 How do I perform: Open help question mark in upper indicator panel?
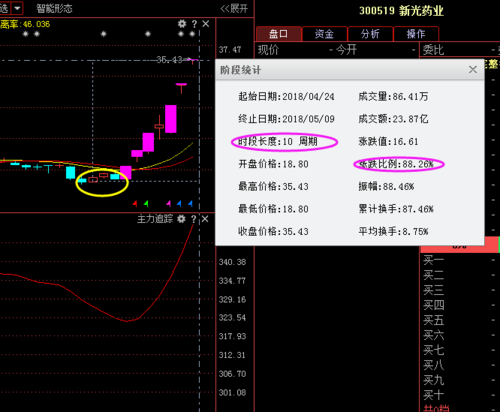(x=194, y=24)
